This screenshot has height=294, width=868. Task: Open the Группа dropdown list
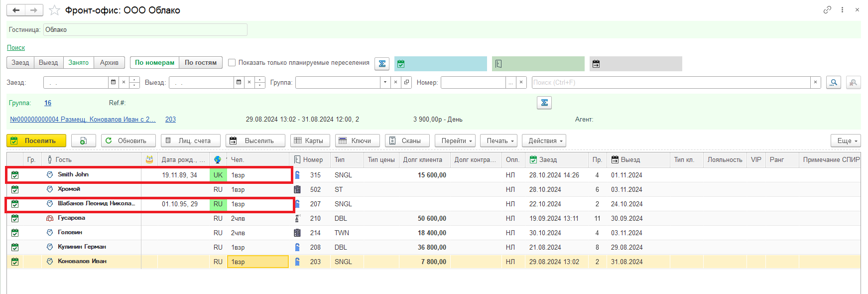pos(385,82)
